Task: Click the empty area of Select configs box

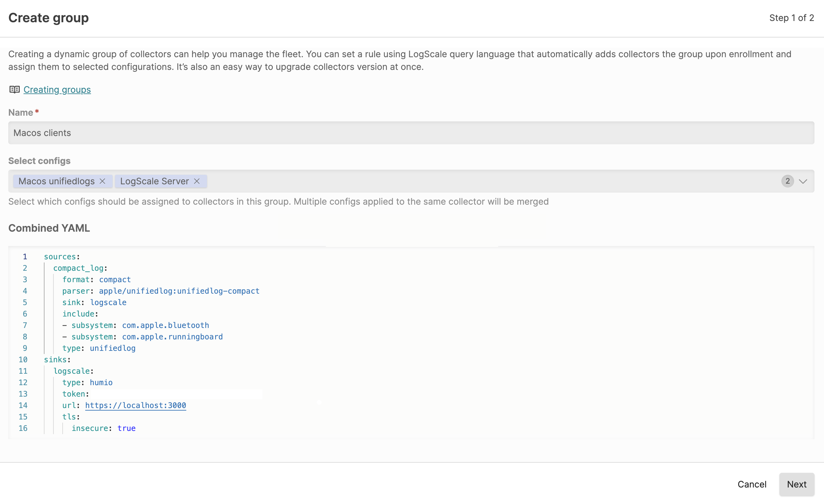Action: [x=468, y=181]
